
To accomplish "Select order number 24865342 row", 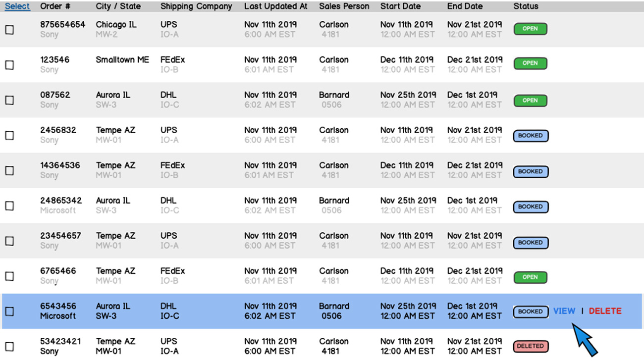I will click(61, 201).
